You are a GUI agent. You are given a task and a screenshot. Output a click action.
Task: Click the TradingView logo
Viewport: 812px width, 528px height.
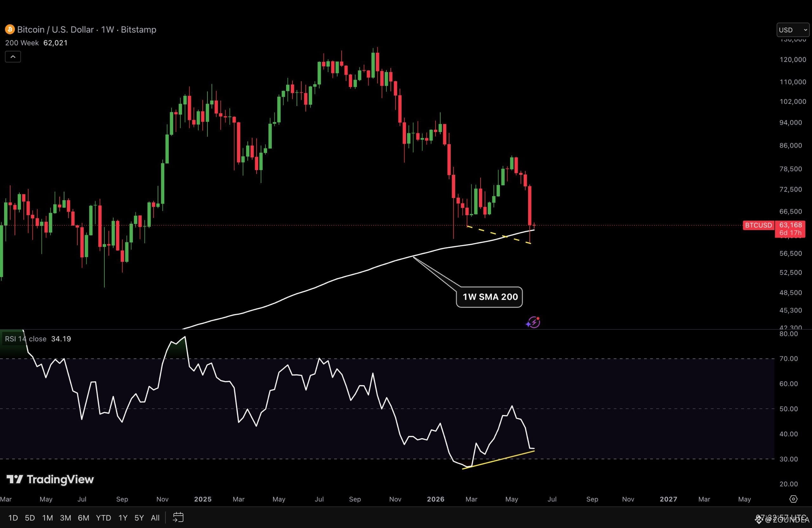50,479
